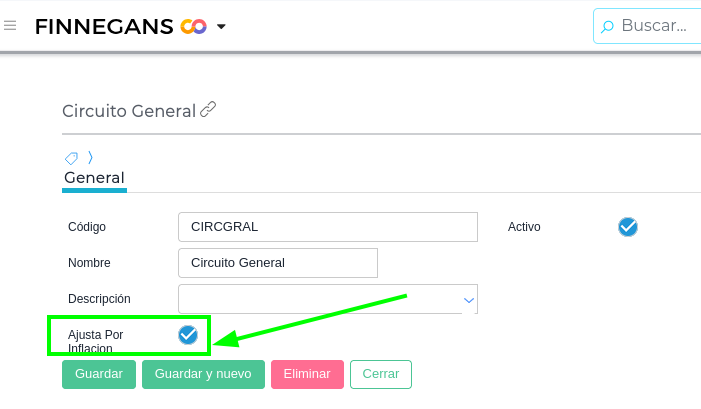Click the Código field containing CIRCGRAL
Viewport: 701px width, 409px height.
click(x=327, y=227)
